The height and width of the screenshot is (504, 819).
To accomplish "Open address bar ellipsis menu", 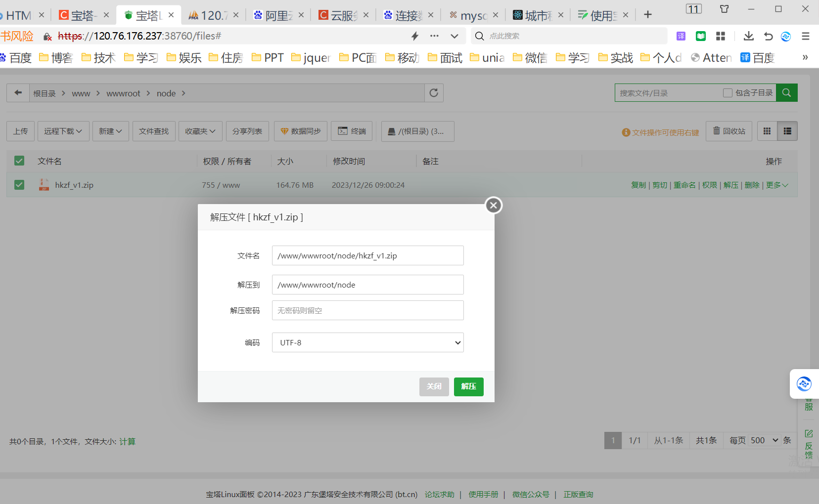I will coord(434,36).
